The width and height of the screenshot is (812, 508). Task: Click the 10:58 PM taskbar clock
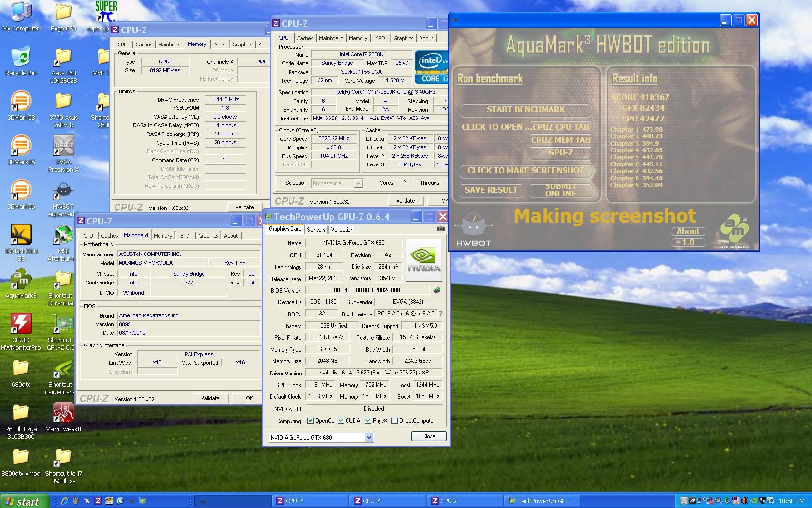[x=791, y=501]
